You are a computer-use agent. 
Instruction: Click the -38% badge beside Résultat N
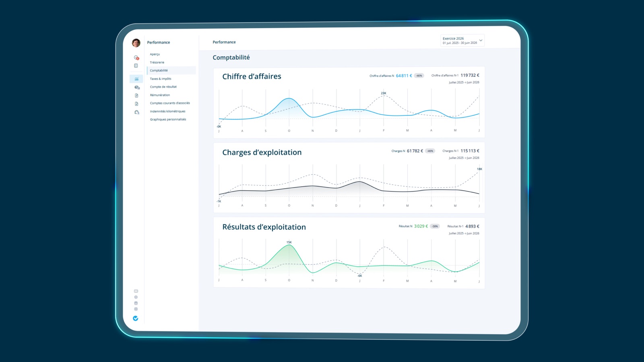[435, 226]
